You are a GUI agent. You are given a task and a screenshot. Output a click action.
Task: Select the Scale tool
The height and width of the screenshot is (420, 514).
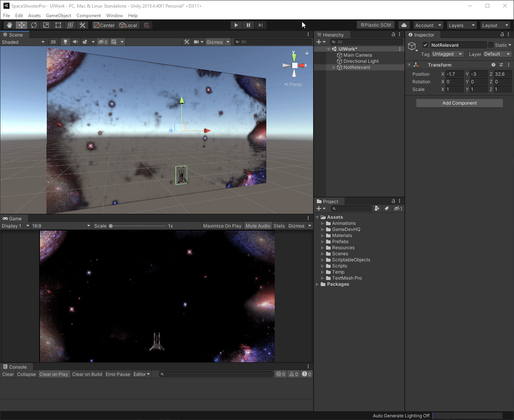coord(46,25)
